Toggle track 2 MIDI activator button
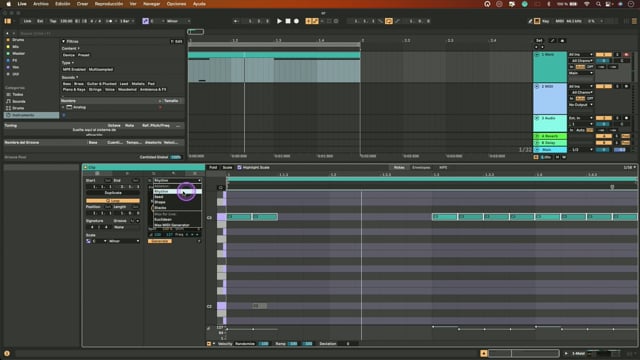 pyautogui.click(x=604, y=86)
